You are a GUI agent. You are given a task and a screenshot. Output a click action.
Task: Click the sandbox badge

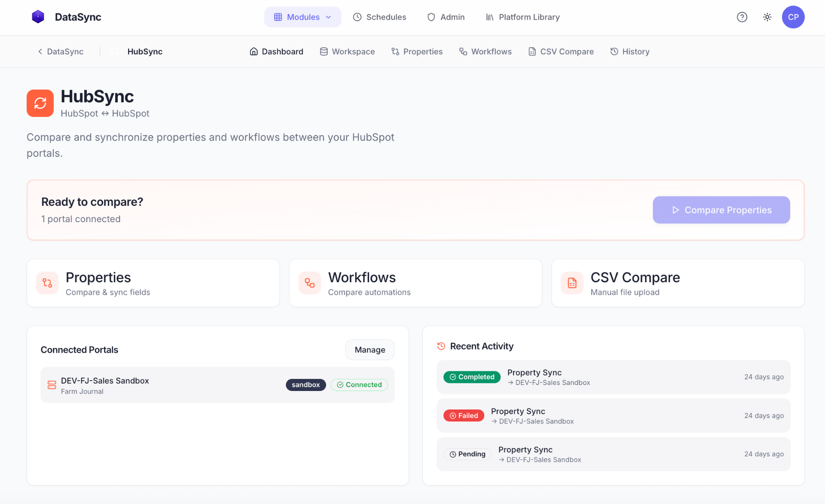pyautogui.click(x=306, y=385)
